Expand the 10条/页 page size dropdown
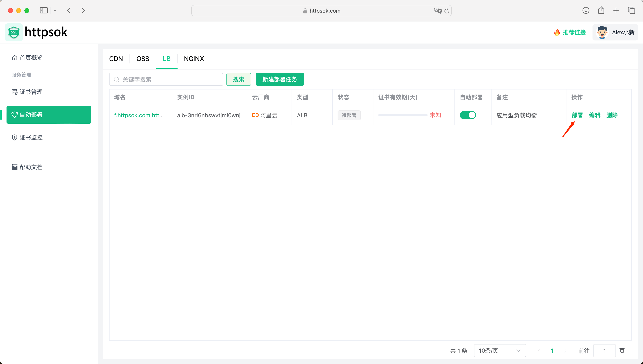The width and height of the screenshot is (643, 364). click(500, 351)
